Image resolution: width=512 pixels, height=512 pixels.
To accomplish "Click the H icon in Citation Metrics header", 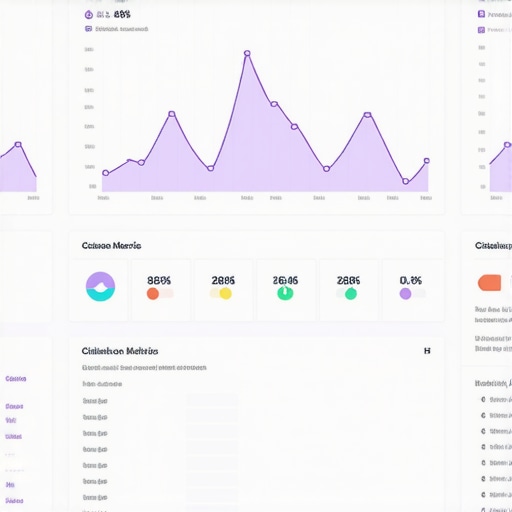I will tap(427, 351).
